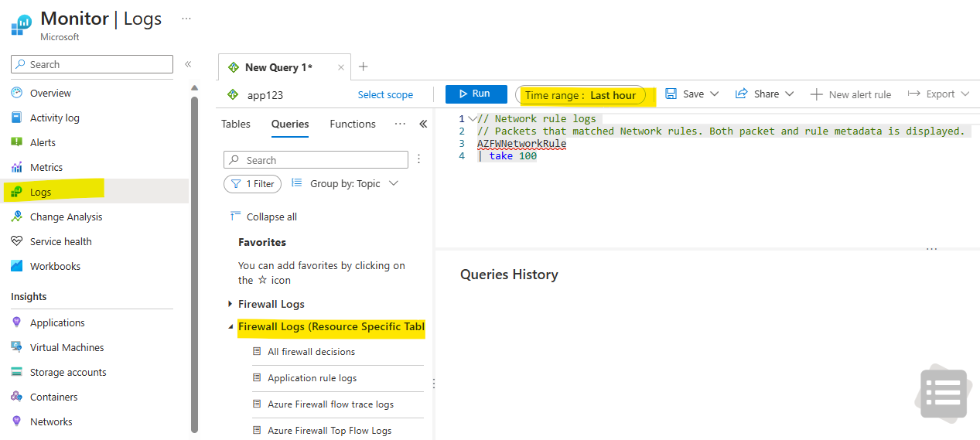Click the results pane splitter ellipsis
Image resolution: width=980 pixels, height=440 pixels.
(931, 249)
